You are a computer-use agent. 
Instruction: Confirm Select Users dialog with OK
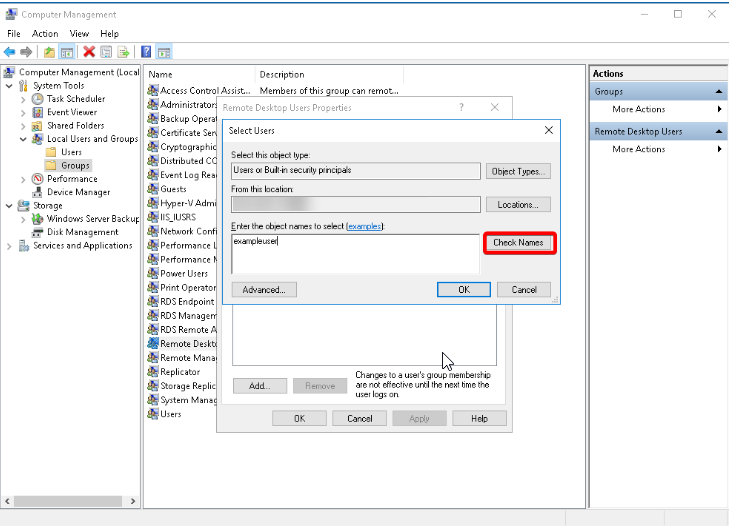pos(464,290)
